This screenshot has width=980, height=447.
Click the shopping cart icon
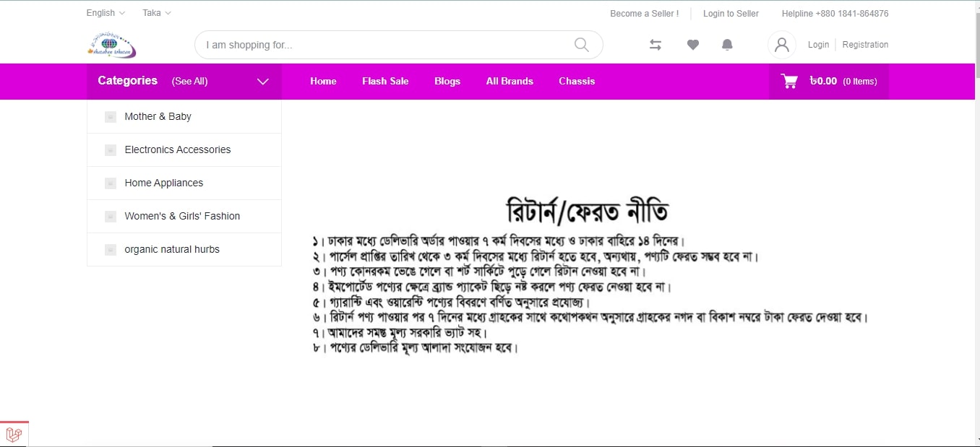(x=789, y=82)
